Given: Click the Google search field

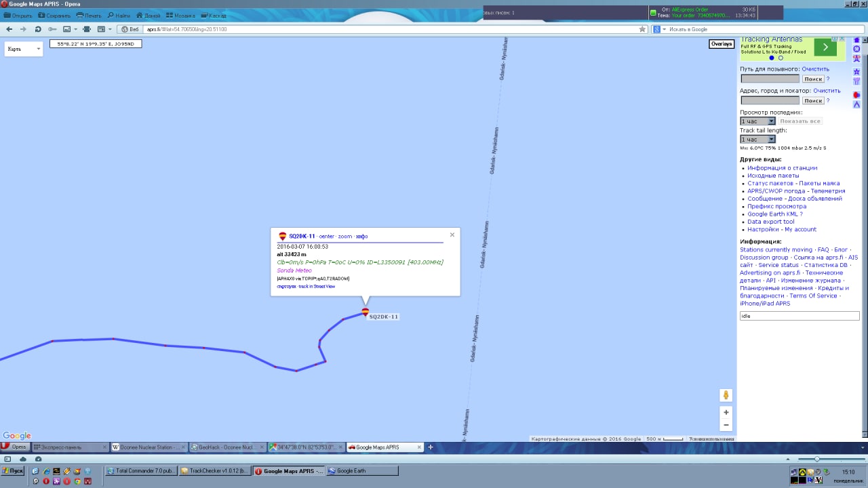Looking at the screenshot, I should (x=765, y=29).
